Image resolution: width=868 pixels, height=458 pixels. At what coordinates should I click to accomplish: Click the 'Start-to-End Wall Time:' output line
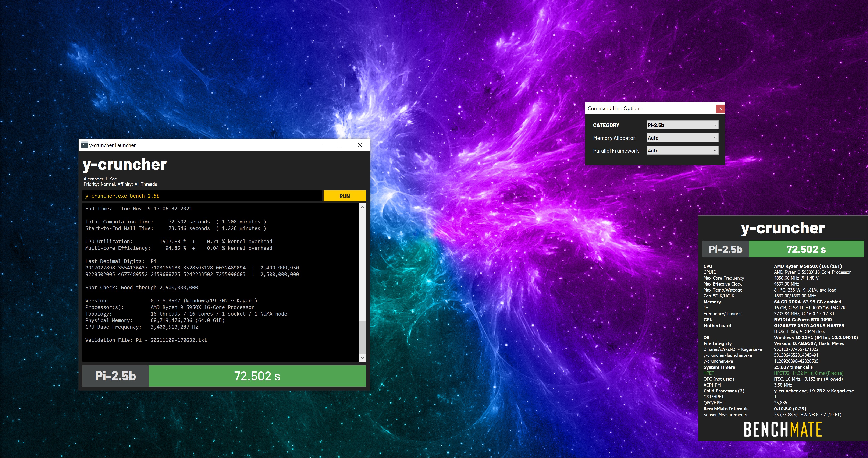coord(175,228)
